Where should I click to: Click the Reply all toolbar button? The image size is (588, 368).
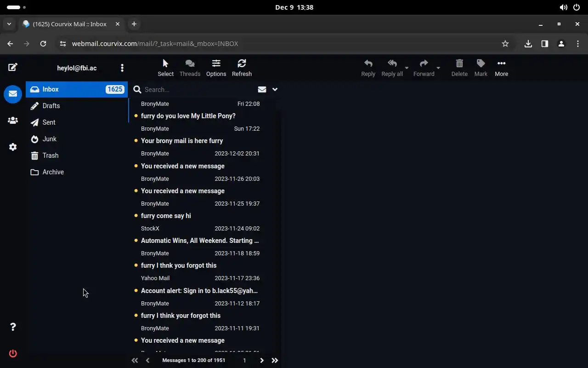point(392,68)
